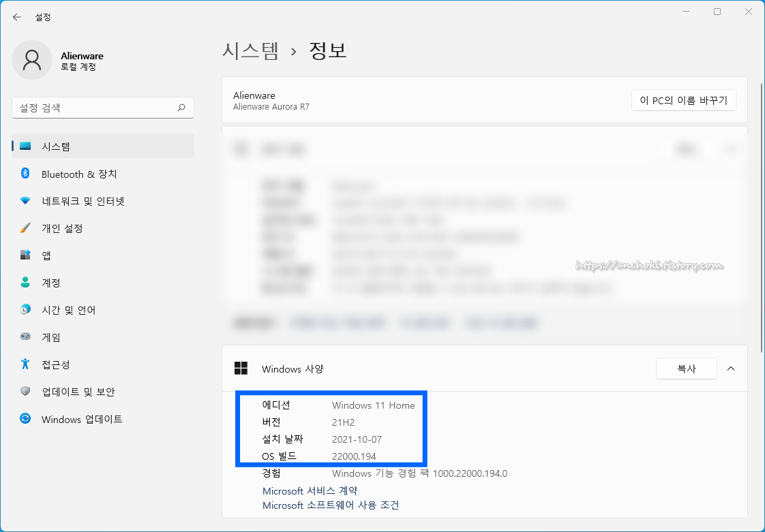Open Windows 업데이트 page

point(103,420)
